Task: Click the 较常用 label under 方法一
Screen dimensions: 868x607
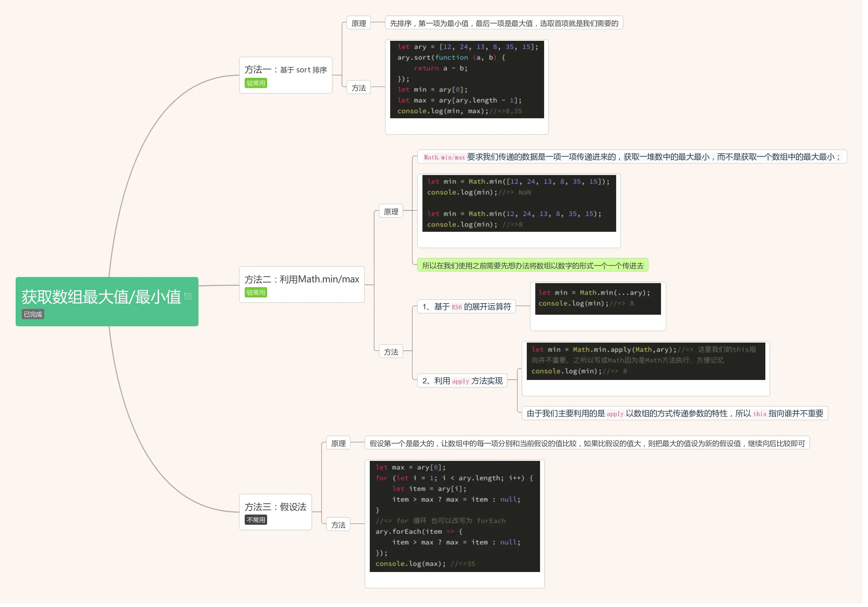Action: click(x=256, y=83)
